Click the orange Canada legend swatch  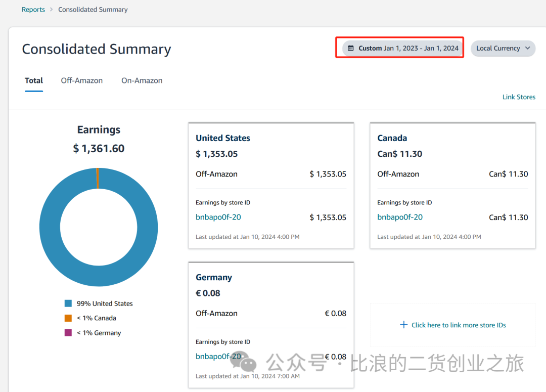click(68, 318)
